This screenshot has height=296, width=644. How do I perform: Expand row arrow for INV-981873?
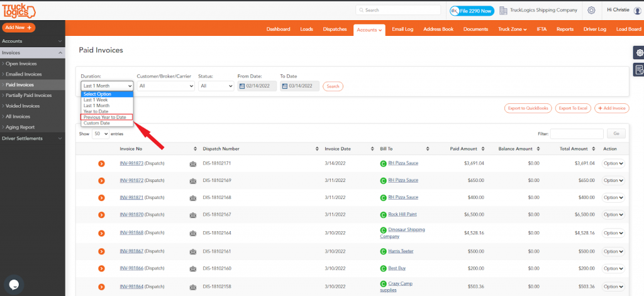click(101, 164)
